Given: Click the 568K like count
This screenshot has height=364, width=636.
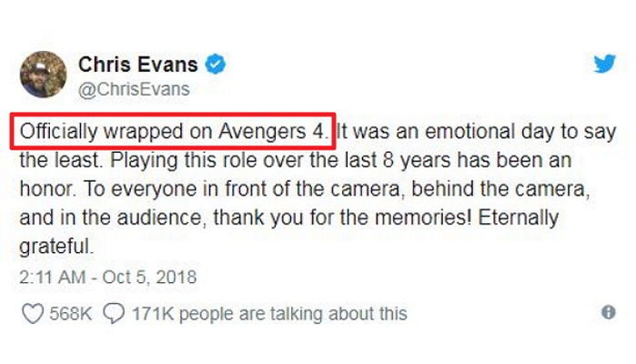Looking at the screenshot, I should (x=69, y=314).
